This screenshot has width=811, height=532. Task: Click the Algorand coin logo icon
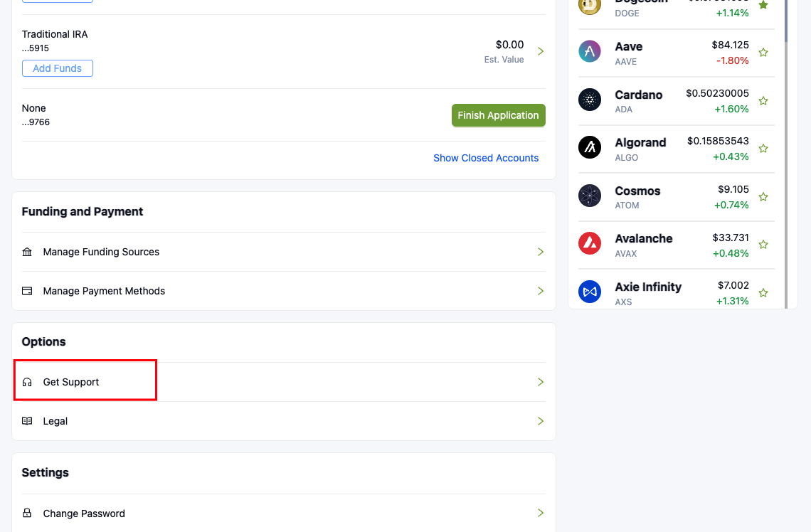pyautogui.click(x=590, y=147)
